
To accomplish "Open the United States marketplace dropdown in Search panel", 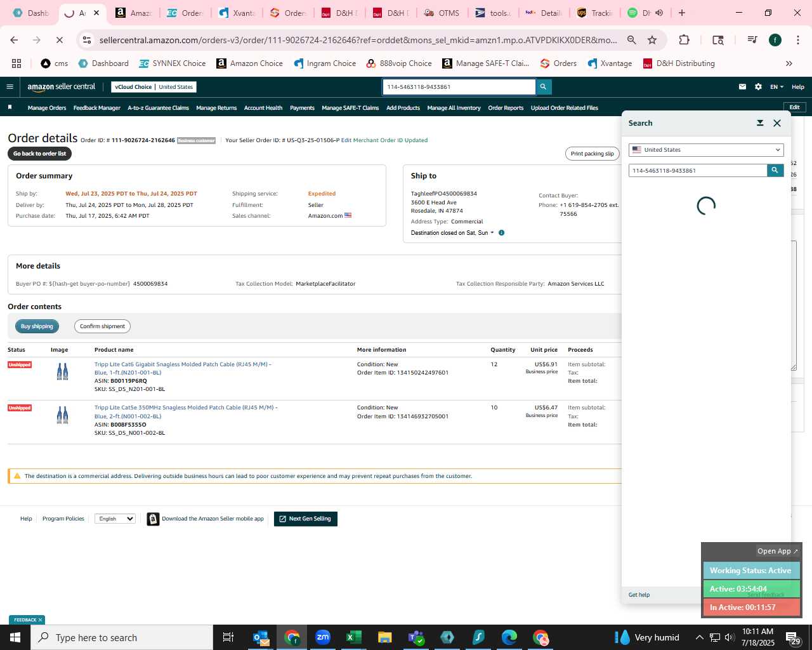I will point(706,150).
